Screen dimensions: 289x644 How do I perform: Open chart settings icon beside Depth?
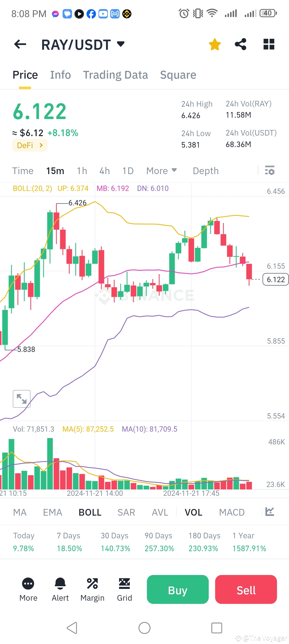click(x=270, y=170)
